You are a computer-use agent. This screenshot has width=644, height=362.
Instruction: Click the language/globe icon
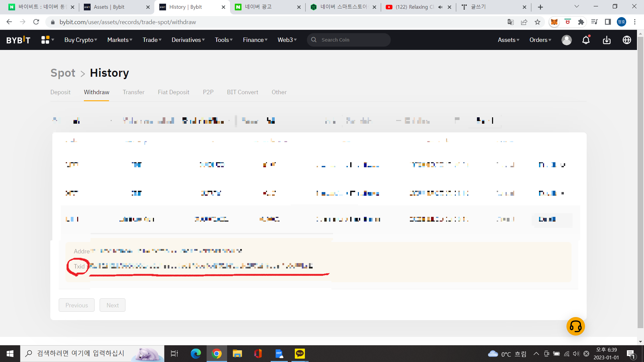627,40
